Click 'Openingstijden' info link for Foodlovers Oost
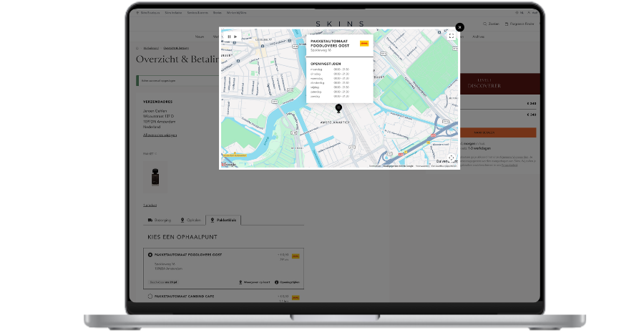The image size is (644, 333). tap(287, 282)
